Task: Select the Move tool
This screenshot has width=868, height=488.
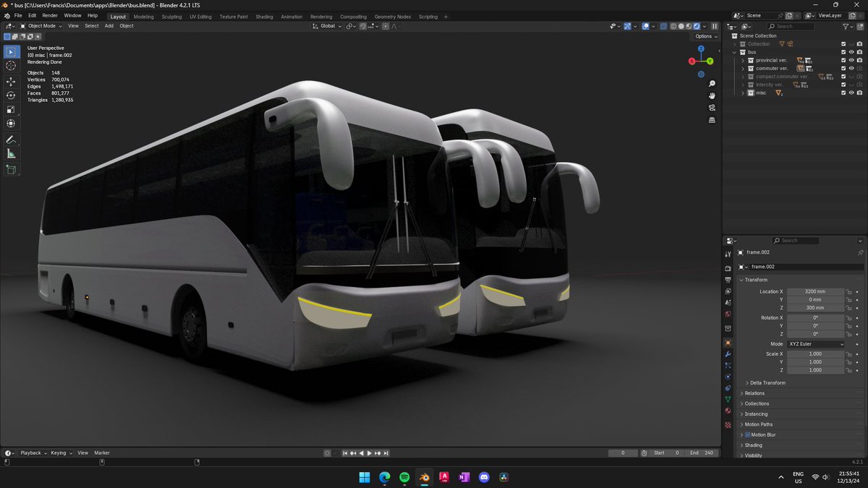Action: click(12, 81)
